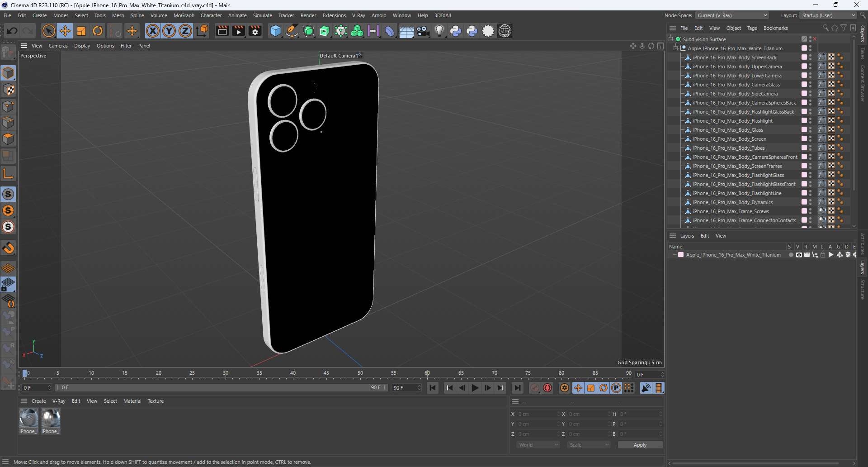Screen dimensions: 868x467
Task: Toggle Z axis lock
Action: click(185, 31)
